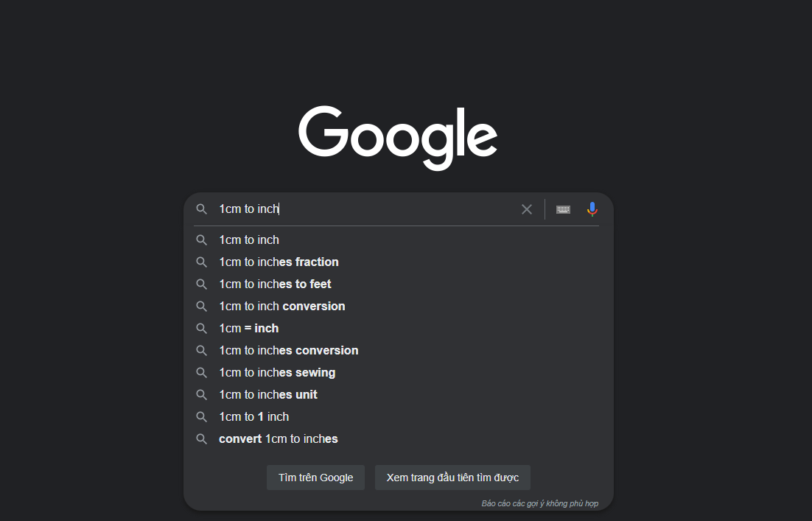
Task: Select the '1cm to 1 inch' suggestion
Action: pos(253,417)
